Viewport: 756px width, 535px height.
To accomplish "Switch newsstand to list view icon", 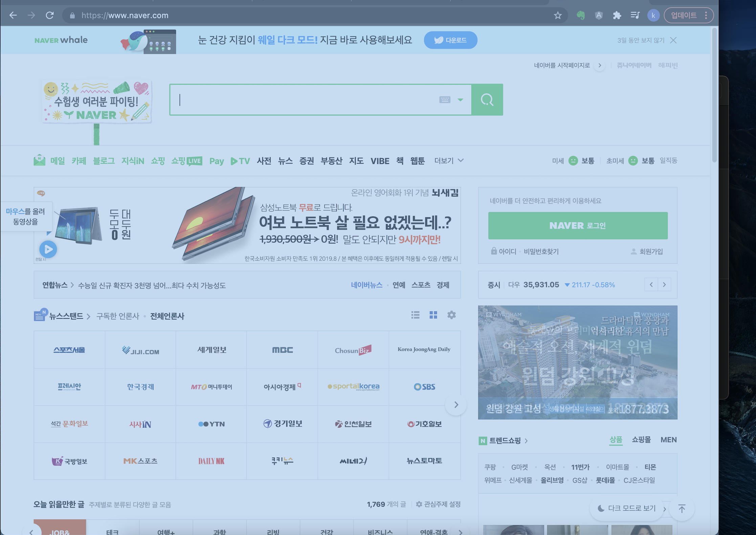I will coord(415,315).
